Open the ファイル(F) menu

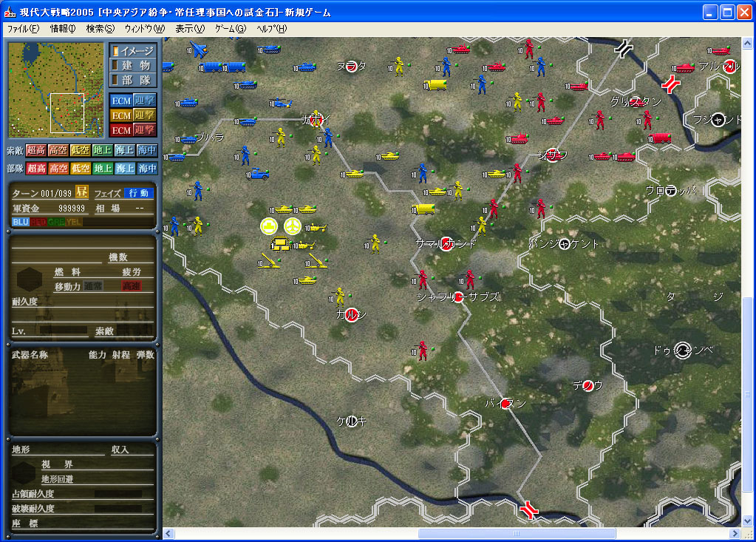[23, 29]
